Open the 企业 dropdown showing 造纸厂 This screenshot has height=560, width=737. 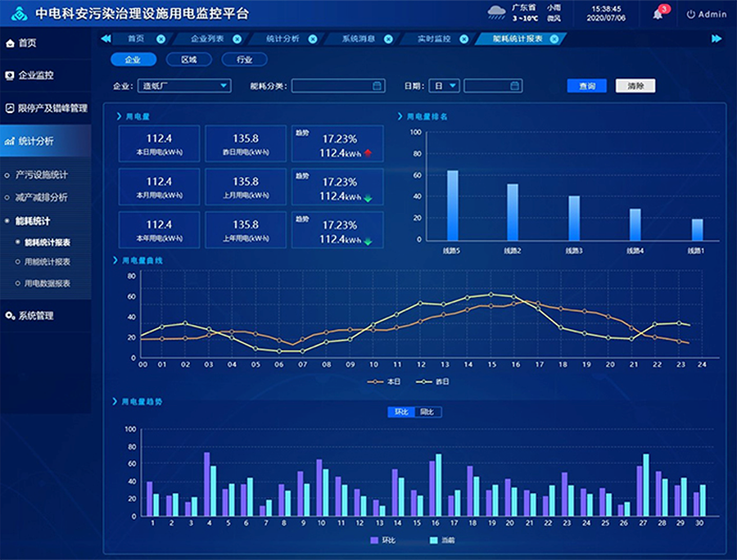click(183, 84)
